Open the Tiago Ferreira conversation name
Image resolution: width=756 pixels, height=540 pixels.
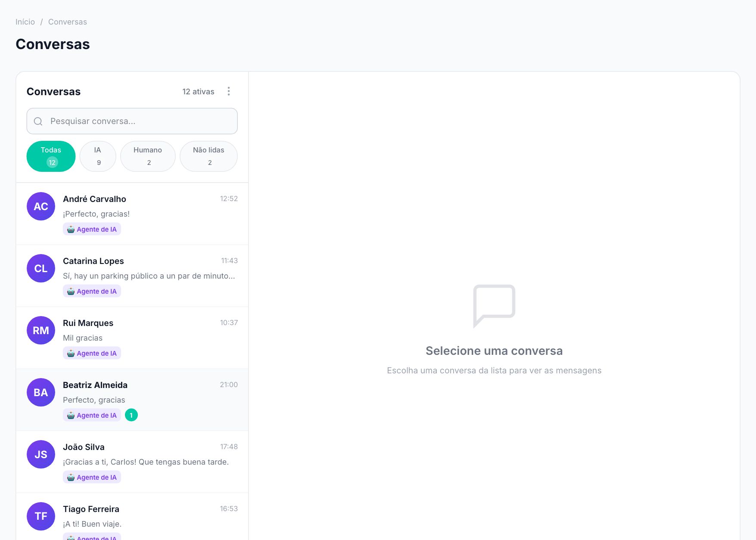tap(91, 509)
